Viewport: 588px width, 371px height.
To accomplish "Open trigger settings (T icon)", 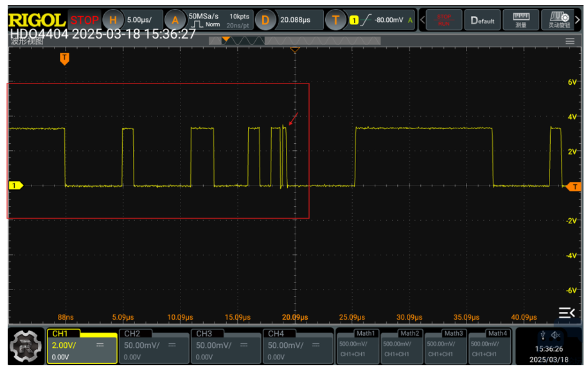I will click(335, 20).
